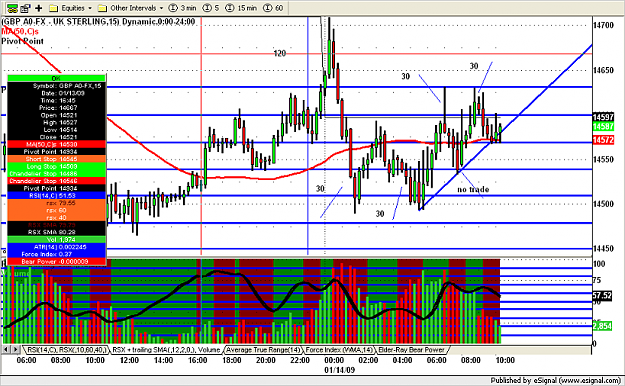Click the linked-windows chain toolbar icon
This screenshot has height=386, width=625.
tap(12, 8)
